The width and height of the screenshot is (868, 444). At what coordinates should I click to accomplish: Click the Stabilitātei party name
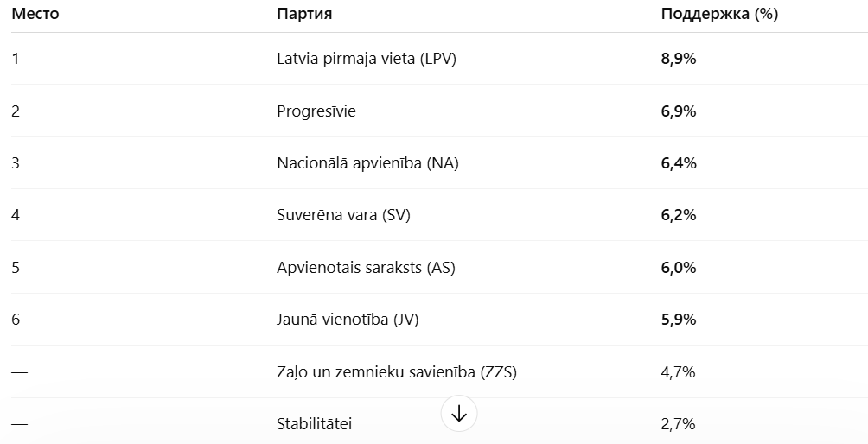315,424
